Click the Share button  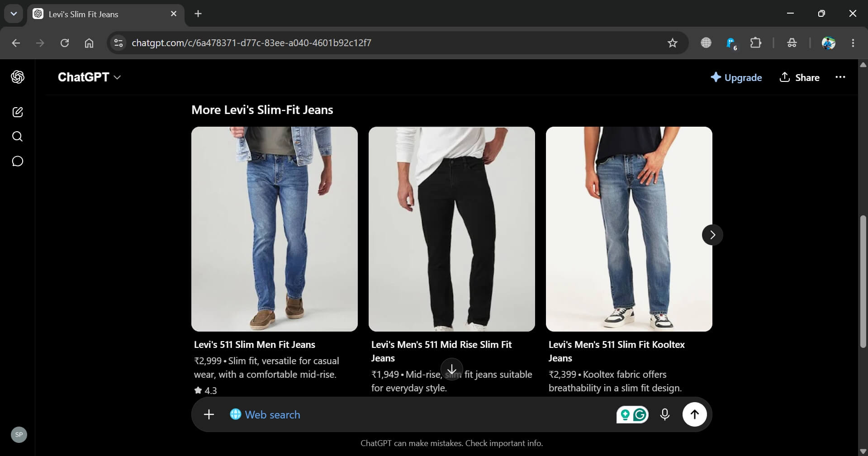point(800,77)
